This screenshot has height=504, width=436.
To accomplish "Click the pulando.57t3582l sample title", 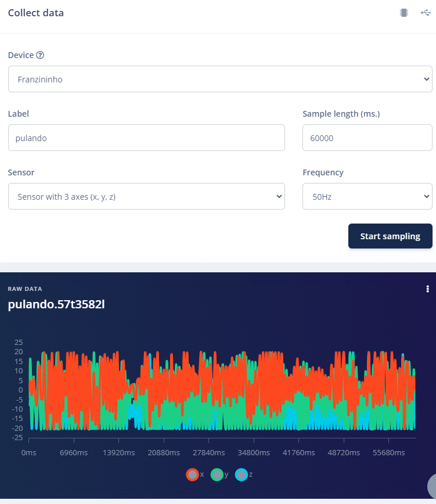I will 56,304.
